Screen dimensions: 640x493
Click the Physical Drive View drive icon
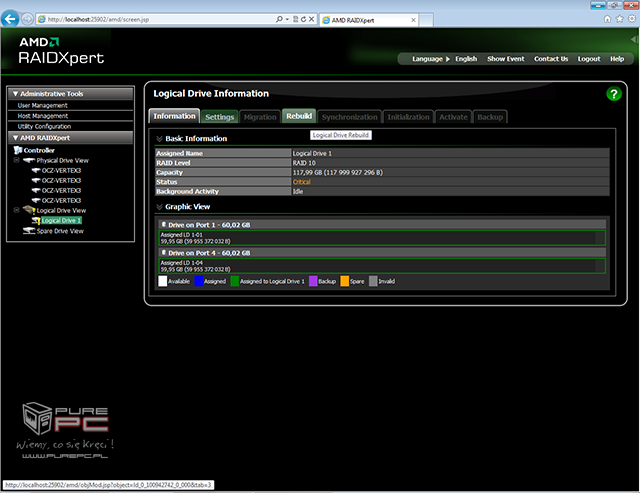coord(29,160)
